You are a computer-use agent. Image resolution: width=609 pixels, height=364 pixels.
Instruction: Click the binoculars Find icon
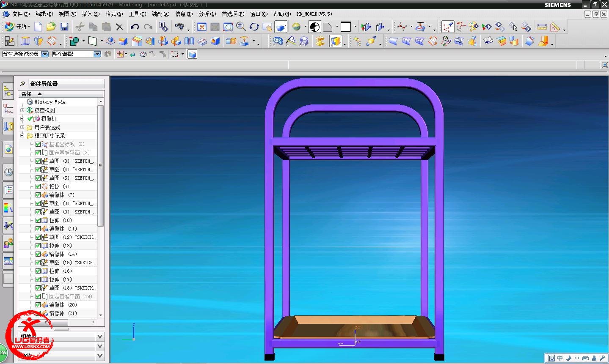click(x=179, y=27)
